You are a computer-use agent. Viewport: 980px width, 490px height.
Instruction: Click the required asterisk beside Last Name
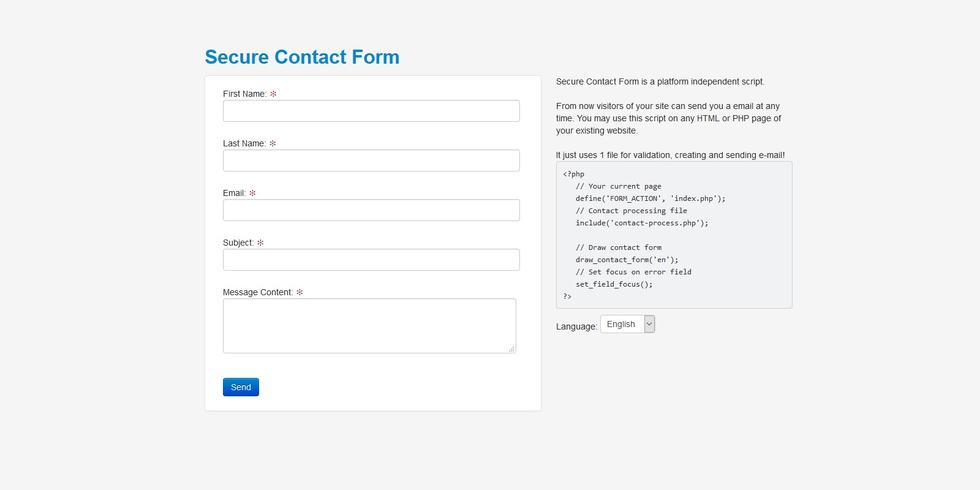273,143
